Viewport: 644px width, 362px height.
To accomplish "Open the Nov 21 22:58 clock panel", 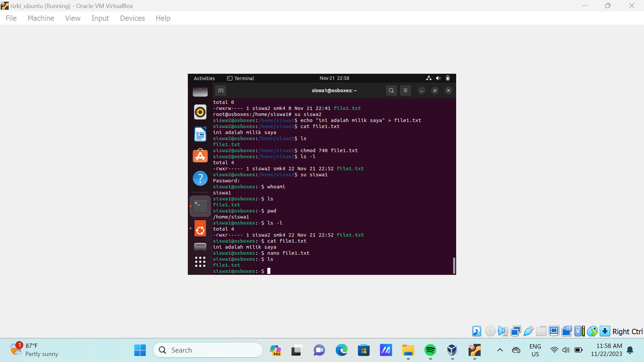I will tap(334, 78).
